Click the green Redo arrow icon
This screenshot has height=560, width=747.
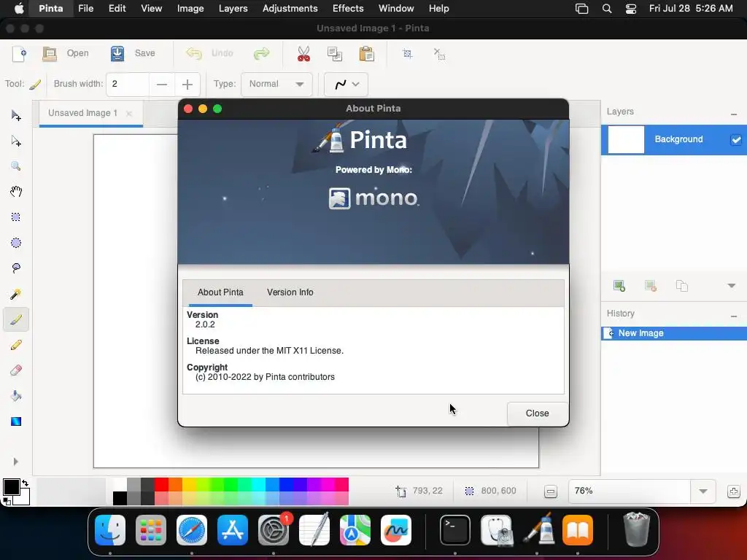click(x=262, y=53)
